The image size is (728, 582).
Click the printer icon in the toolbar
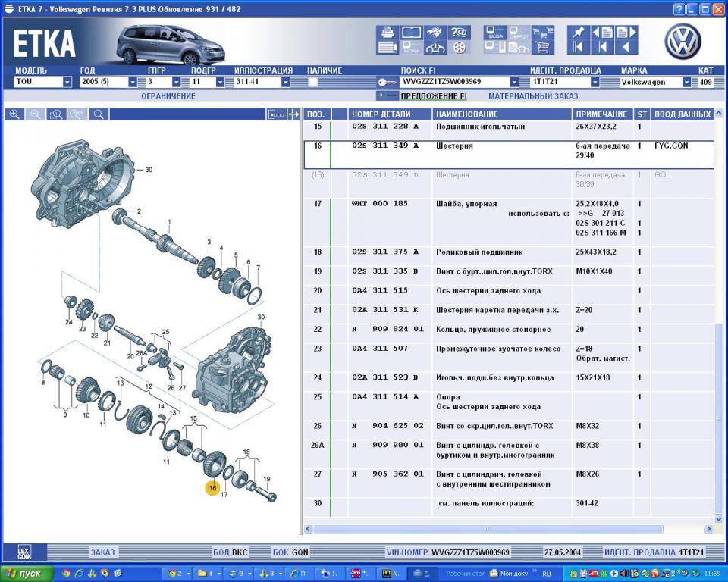click(388, 32)
